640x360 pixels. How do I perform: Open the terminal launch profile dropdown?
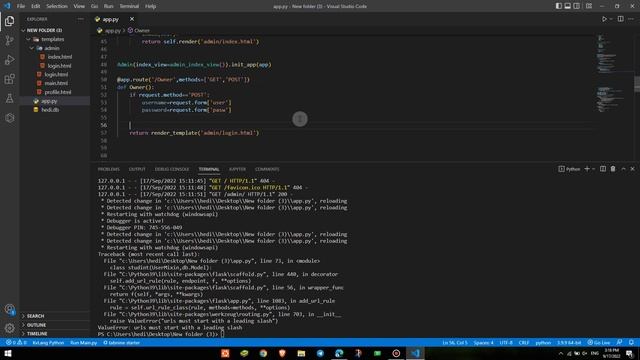pos(593,169)
